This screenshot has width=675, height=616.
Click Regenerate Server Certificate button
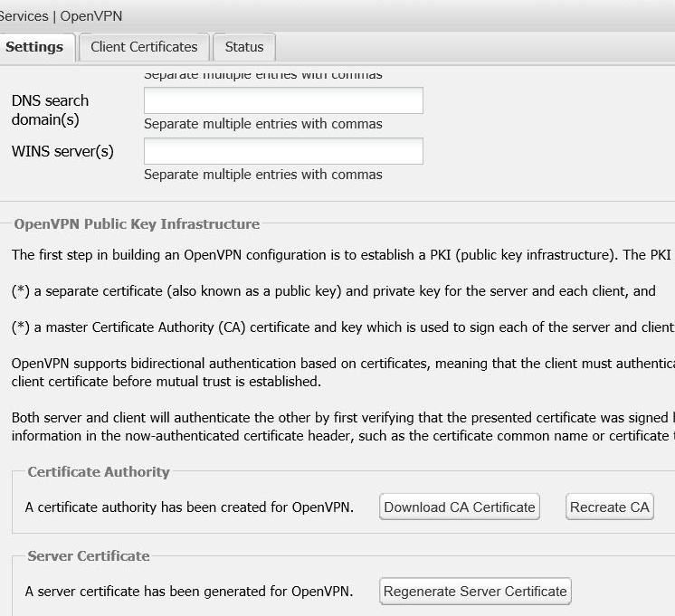click(x=475, y=592)
